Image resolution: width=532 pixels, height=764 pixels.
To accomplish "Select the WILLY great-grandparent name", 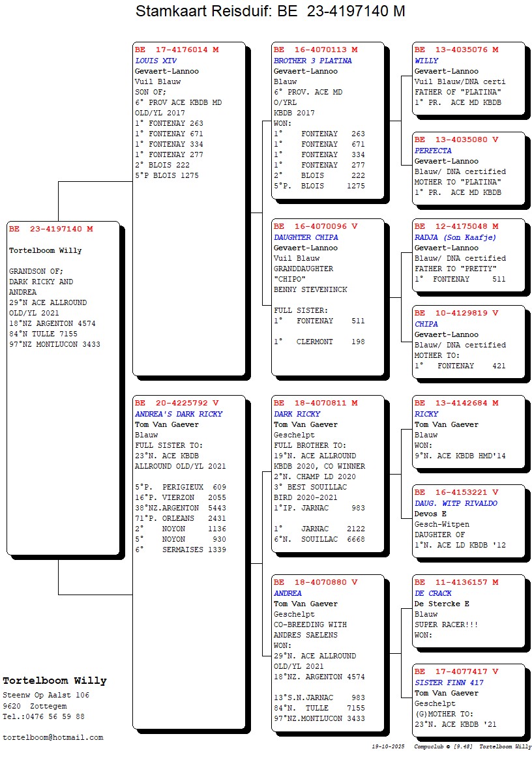I will coord(426,61).
